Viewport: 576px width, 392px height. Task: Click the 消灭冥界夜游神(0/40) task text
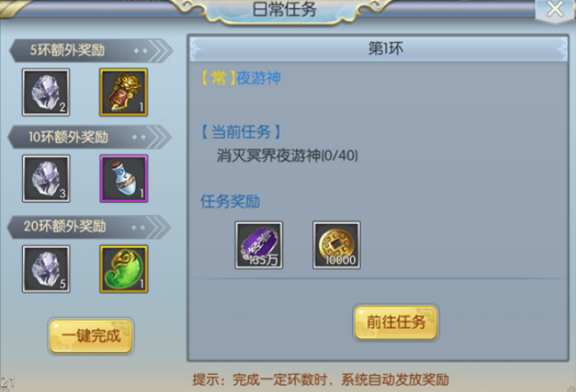click(287, 156)
